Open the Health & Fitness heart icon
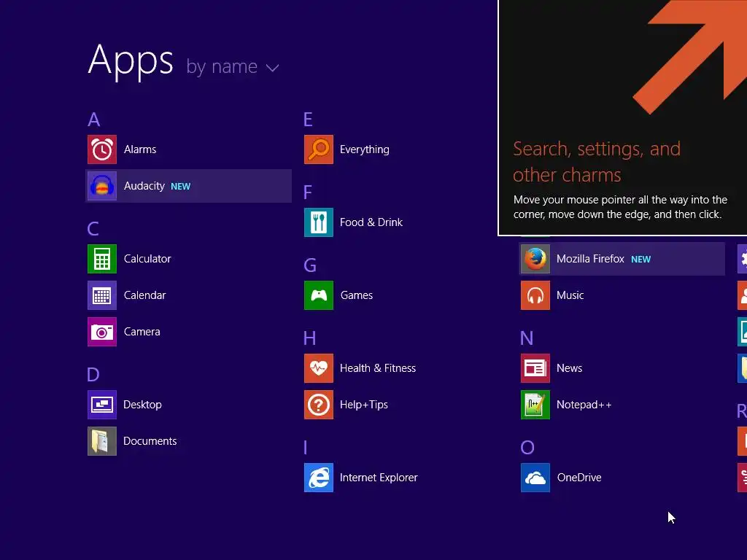The image size is (747, 560). click(x=319, y=368)
